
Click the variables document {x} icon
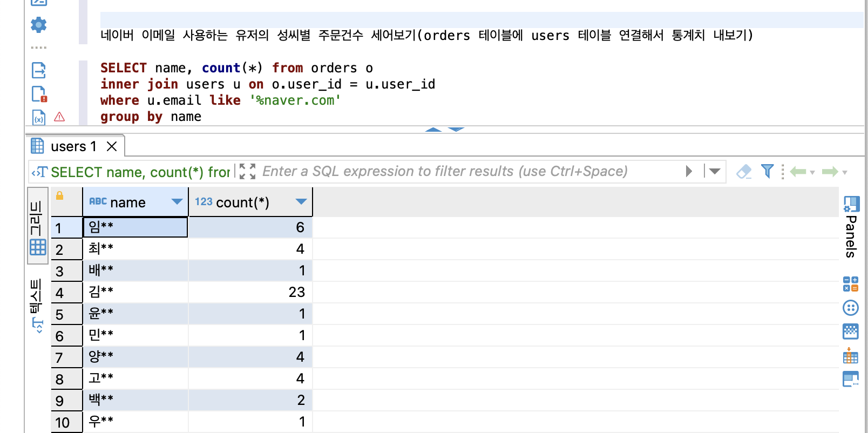coord(39,118)
